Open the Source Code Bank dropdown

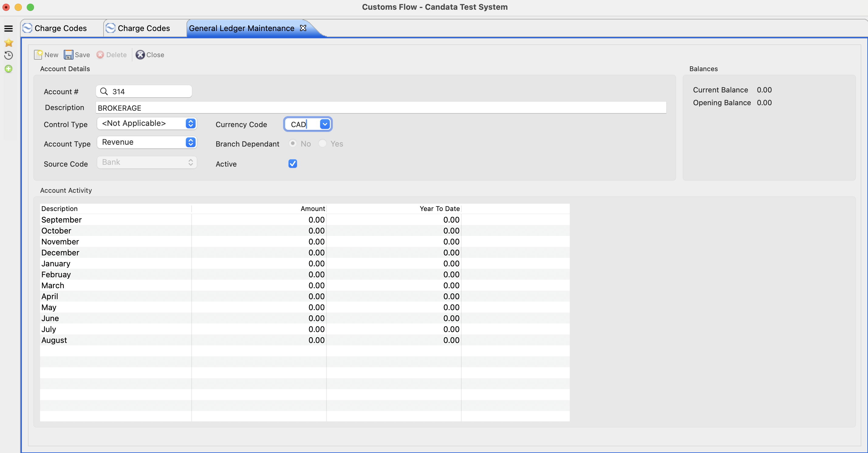(147, 162)
